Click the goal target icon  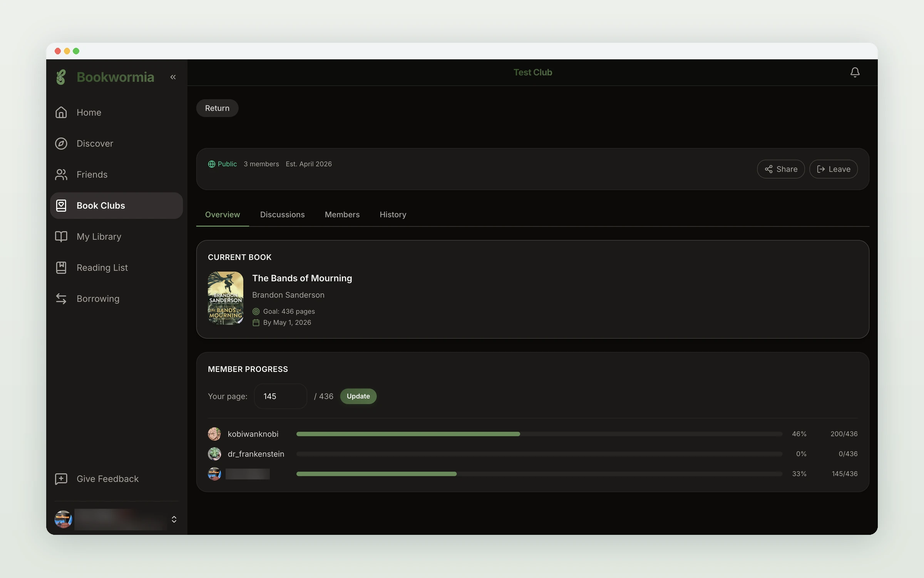(256, 311)
